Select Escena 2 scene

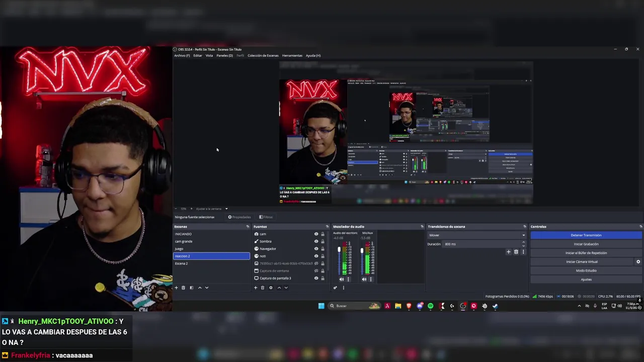(211, 263)
